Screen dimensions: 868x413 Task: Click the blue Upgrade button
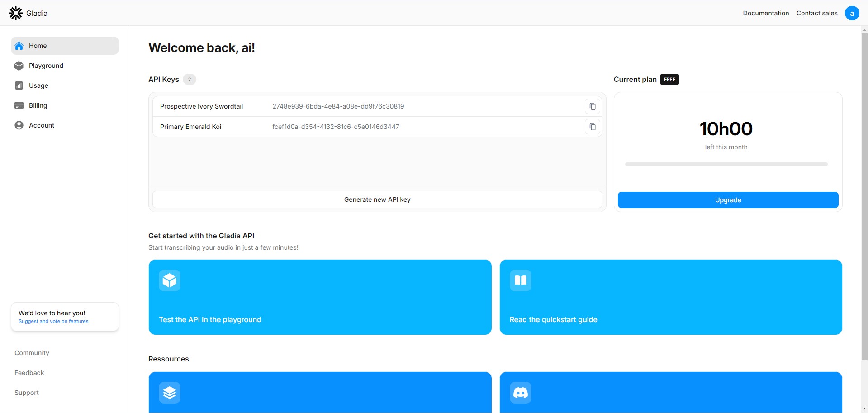tap(728, 200)
